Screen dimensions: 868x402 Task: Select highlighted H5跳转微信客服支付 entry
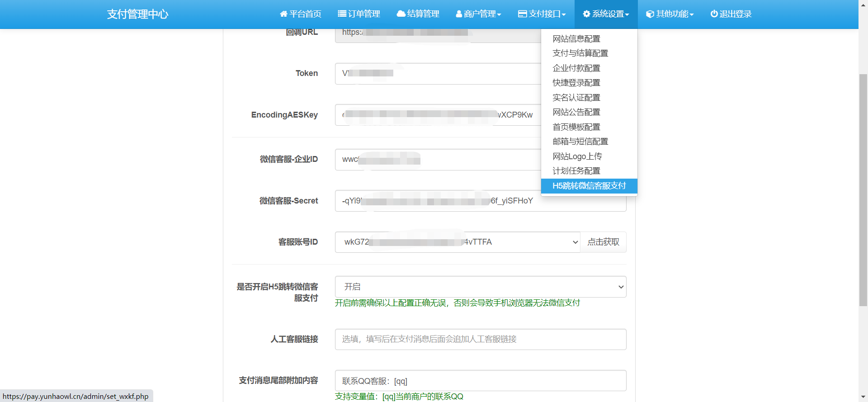pyautogui.click(x=589, y=186)
